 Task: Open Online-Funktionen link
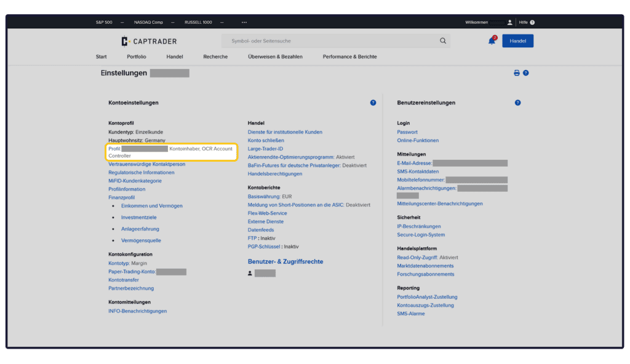418,140
